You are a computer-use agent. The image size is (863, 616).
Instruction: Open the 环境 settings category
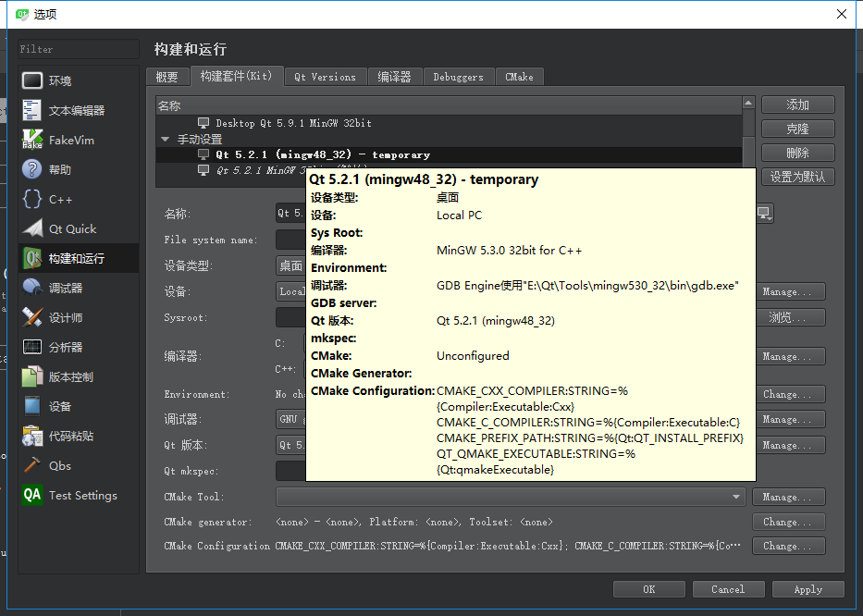pos(78,80)
